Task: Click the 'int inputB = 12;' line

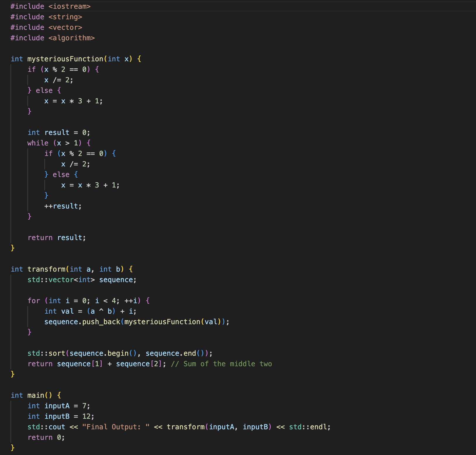Action: coord(61,416)
